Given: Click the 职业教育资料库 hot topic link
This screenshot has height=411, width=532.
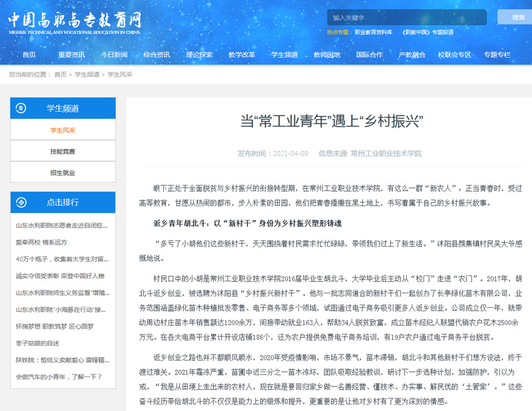Looking at the screenshot, I should tap(373, 32).
